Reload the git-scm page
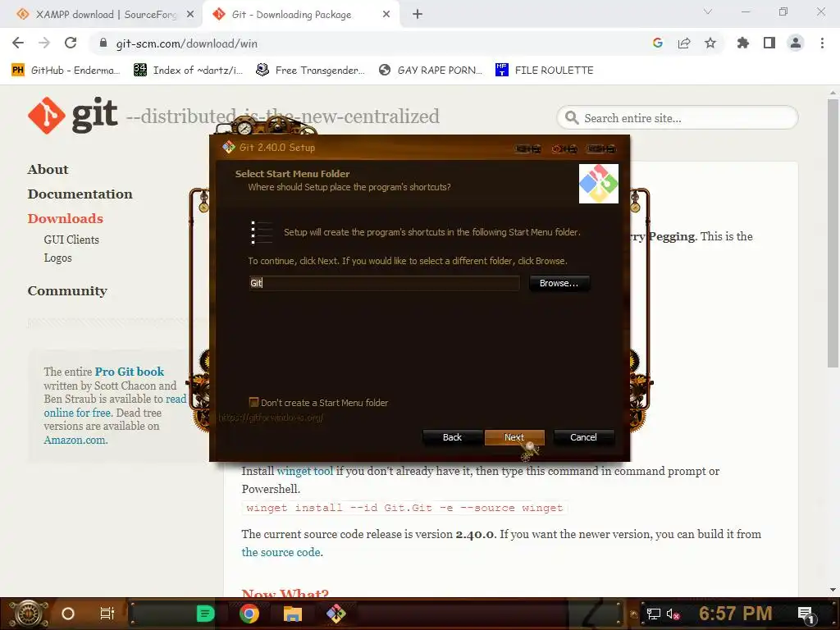Viewport: 840px width, 630px height. click(71, 43)
